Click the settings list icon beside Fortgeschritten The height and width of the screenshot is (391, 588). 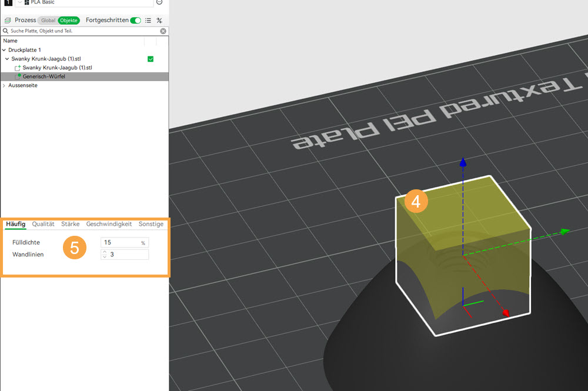tap(148, 20)
